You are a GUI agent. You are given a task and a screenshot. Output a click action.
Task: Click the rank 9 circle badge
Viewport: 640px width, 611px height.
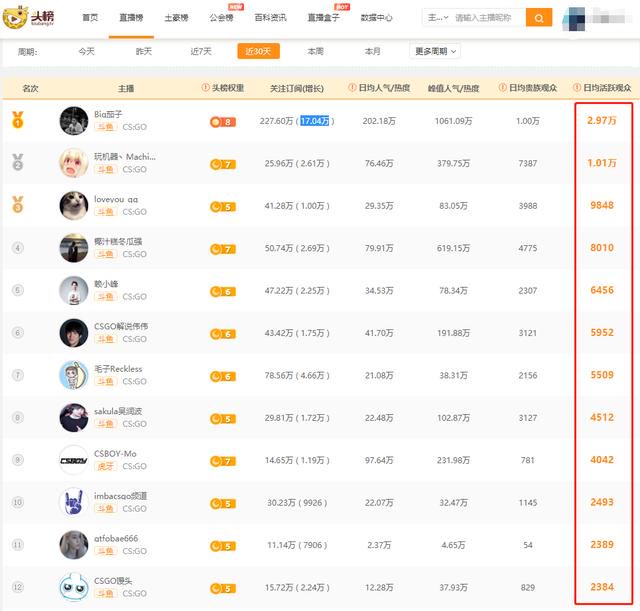click(18, 460)
